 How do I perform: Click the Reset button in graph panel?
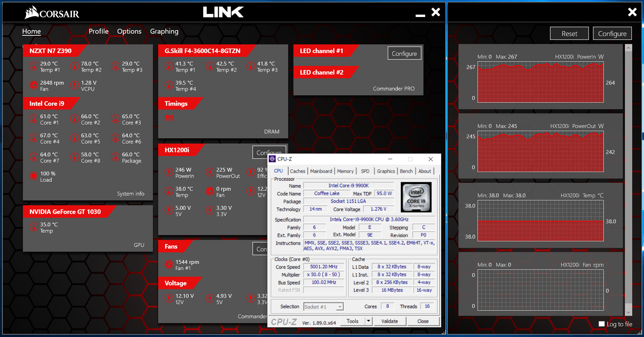click(569, 34)
